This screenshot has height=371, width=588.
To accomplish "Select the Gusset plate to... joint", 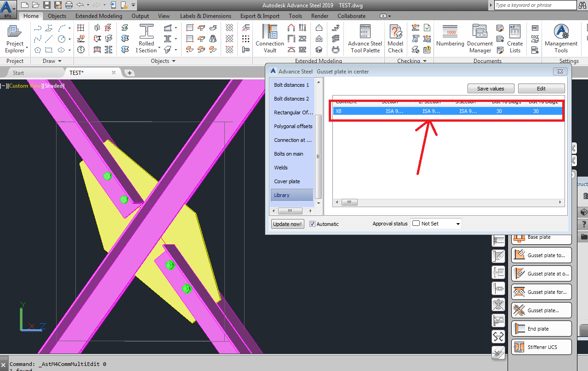I will [542, 255].
